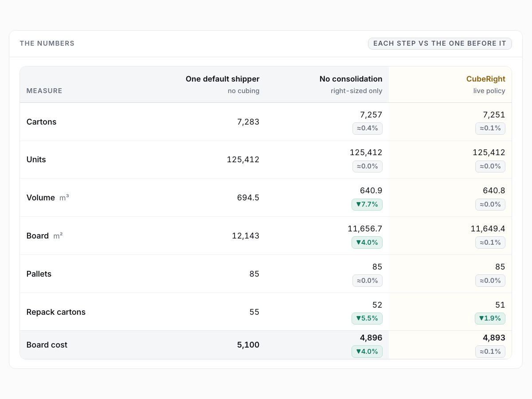Click the ≈0.1% badge in Board m² row
Viewport: 532px width, 399px height.
click(490, 243)
